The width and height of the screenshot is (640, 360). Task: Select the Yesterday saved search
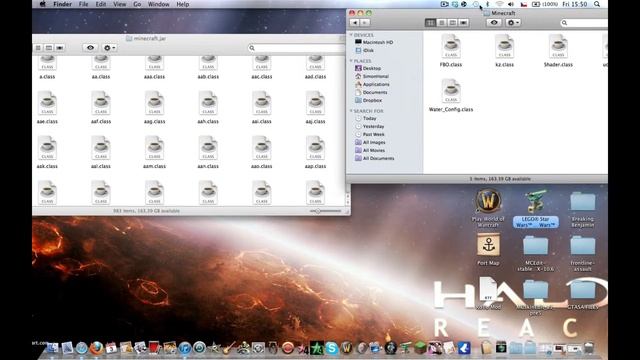pos(369,127)
